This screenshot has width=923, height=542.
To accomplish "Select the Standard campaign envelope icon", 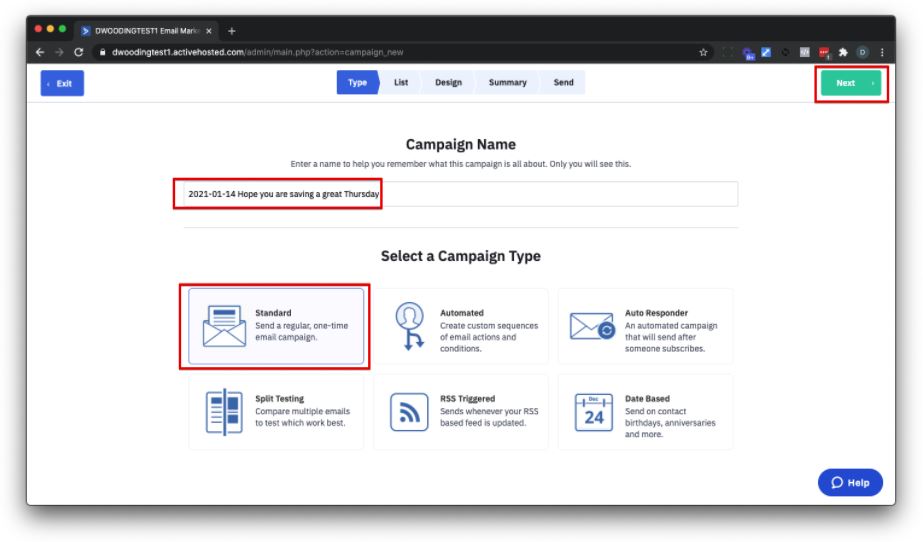I will (x=224, y=327).
